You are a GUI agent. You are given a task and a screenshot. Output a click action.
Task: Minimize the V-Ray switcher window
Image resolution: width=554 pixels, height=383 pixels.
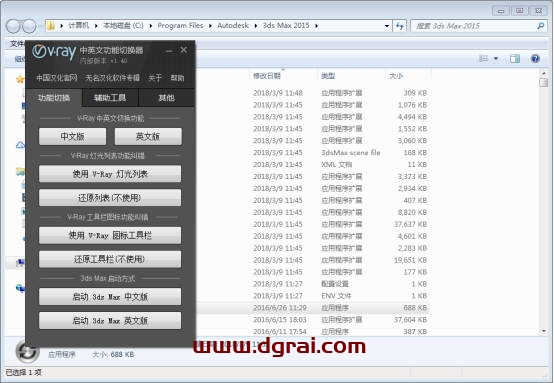click(169, 51)
